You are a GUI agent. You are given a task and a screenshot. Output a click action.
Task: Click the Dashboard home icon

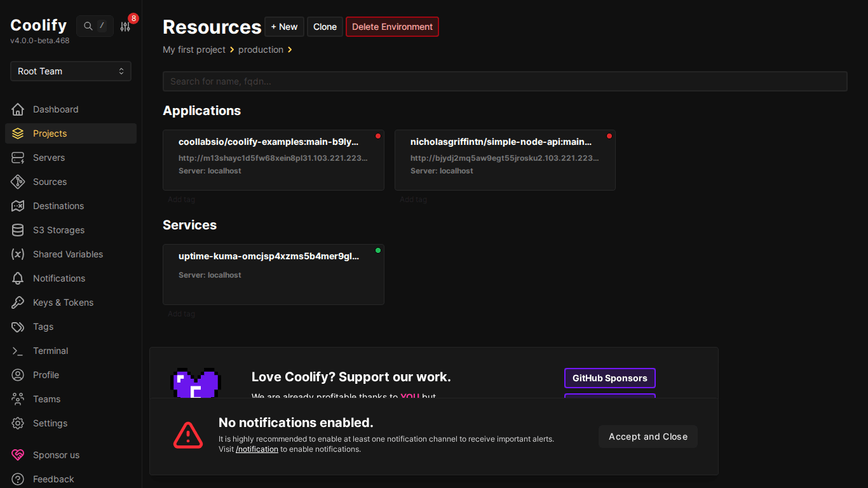pos(18,109)
